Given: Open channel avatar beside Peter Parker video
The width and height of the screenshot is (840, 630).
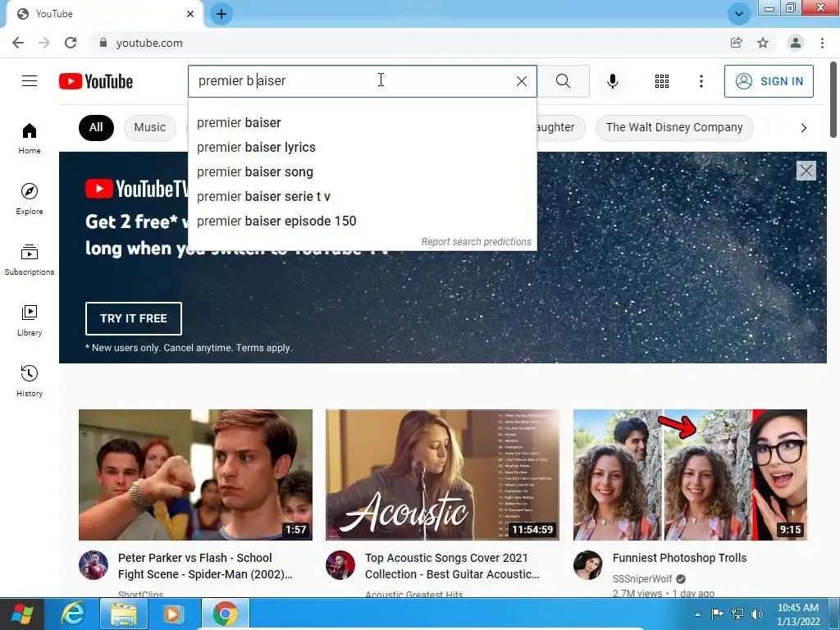Looking at the screenshot, I should click(94, 565).
